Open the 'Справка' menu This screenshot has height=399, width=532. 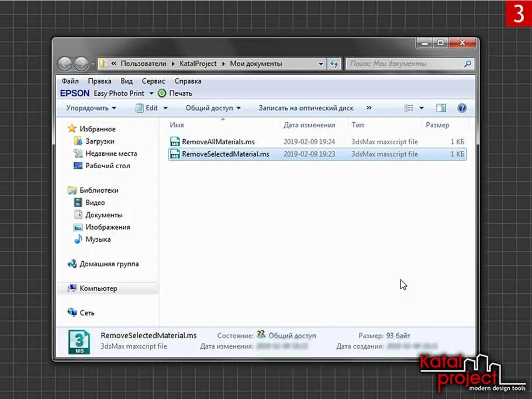188,81
